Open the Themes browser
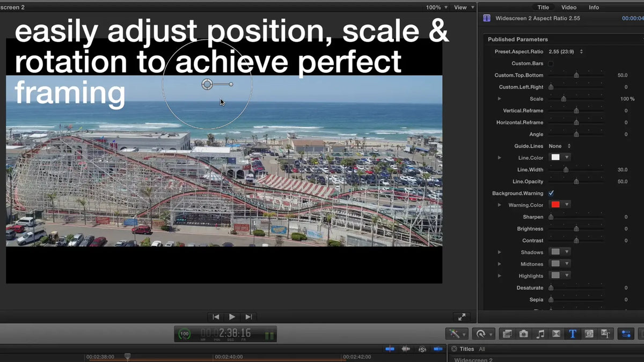The width and height of the screenshot is (644, 362). point(605,334)
